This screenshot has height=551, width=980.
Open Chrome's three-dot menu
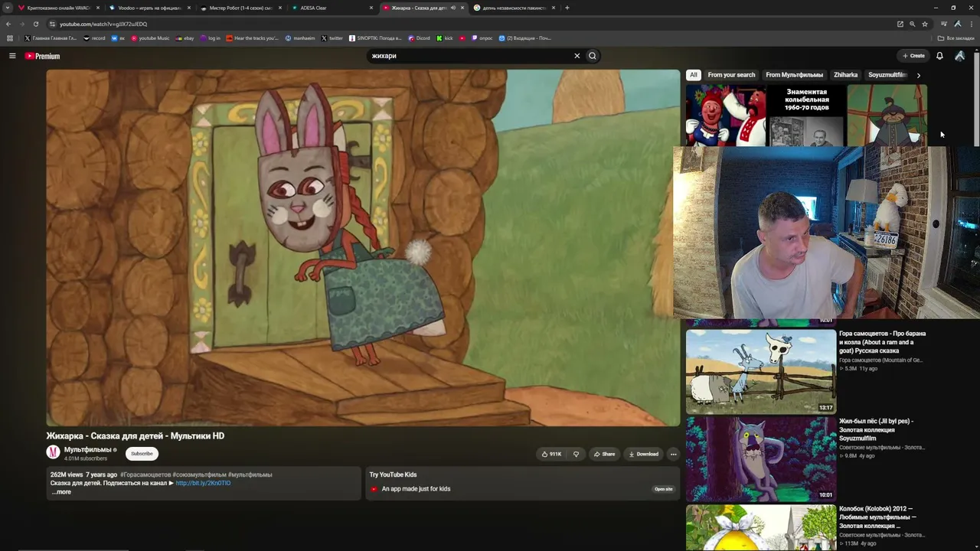point(971,24)
